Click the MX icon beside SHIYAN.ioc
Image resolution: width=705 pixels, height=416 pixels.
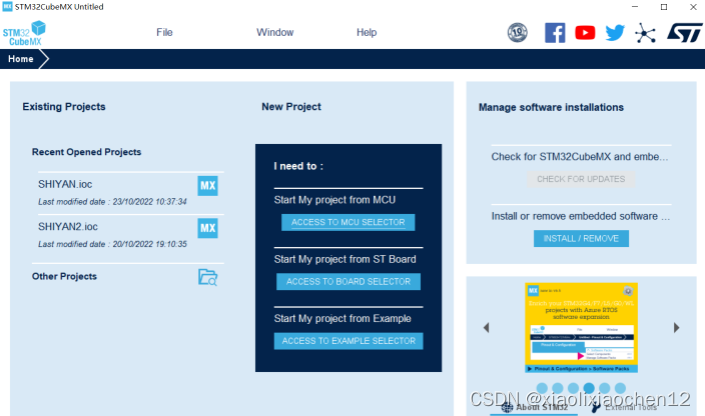pos(208,186)
